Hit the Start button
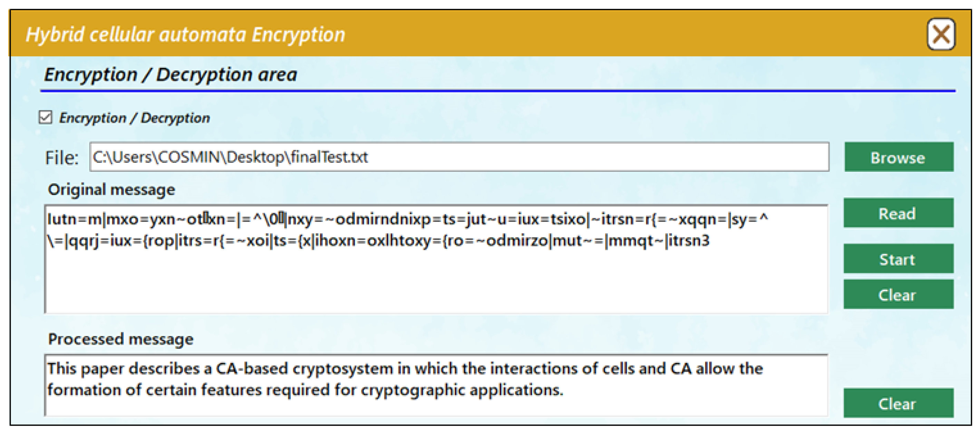980x434 pixels. (x=898, y=259)
